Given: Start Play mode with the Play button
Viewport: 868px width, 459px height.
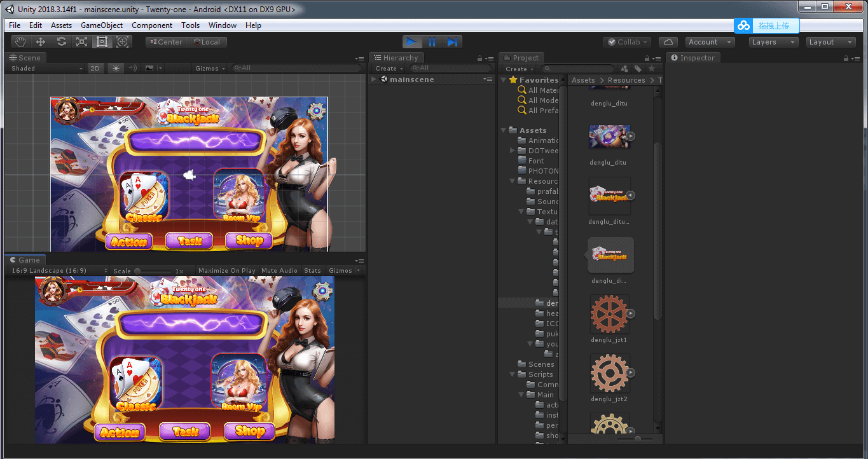Looking at the screenshot, I should [411, 42].
